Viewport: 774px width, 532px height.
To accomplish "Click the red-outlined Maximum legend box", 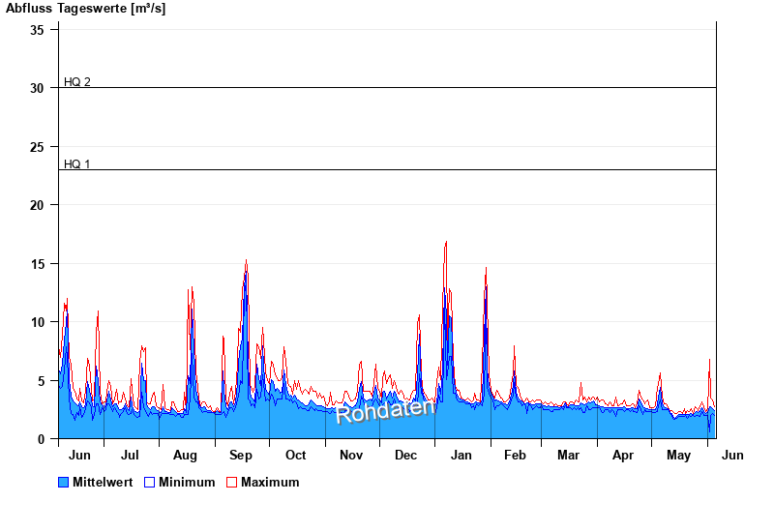I will tap(231, 483).
